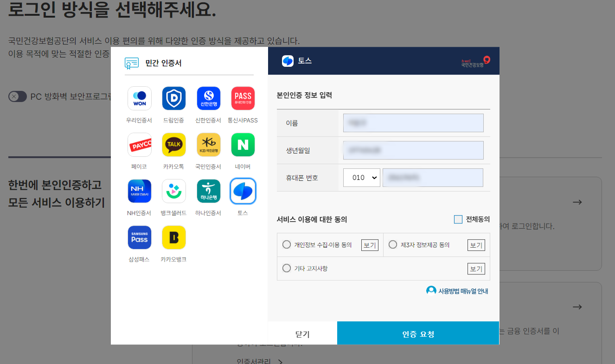Click the 하나인증서 label
The image size is (615, 364).
pos(208,213)
